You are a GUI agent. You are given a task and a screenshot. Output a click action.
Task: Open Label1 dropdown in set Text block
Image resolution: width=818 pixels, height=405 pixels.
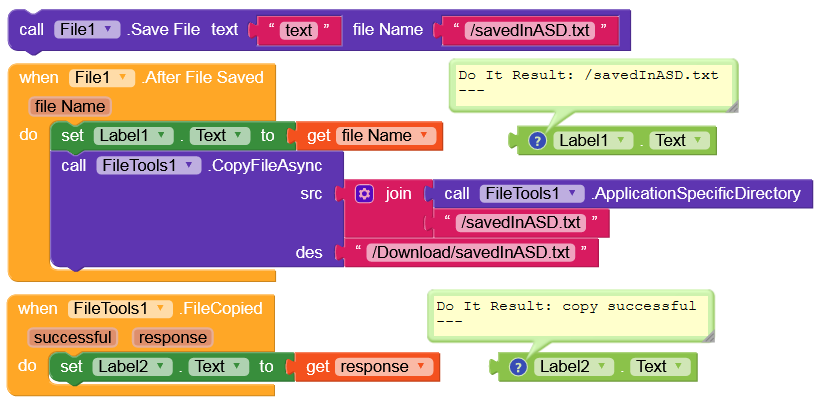pos(134,136)
